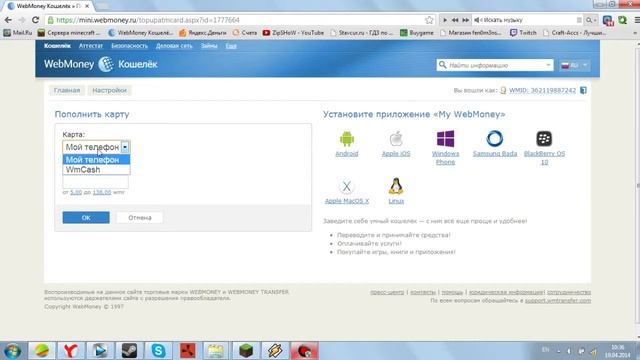Image resolution: width=640 pixels, height=360 pixels.
Task: Open the контакты footer link
Action: point(423,292)
